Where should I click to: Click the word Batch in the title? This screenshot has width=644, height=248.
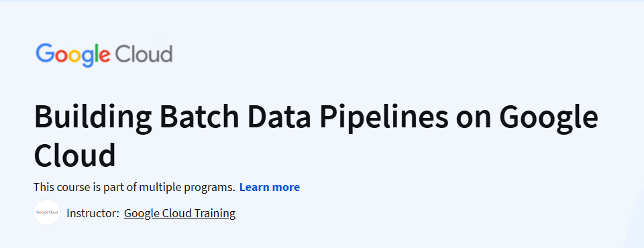pos(200,116)
